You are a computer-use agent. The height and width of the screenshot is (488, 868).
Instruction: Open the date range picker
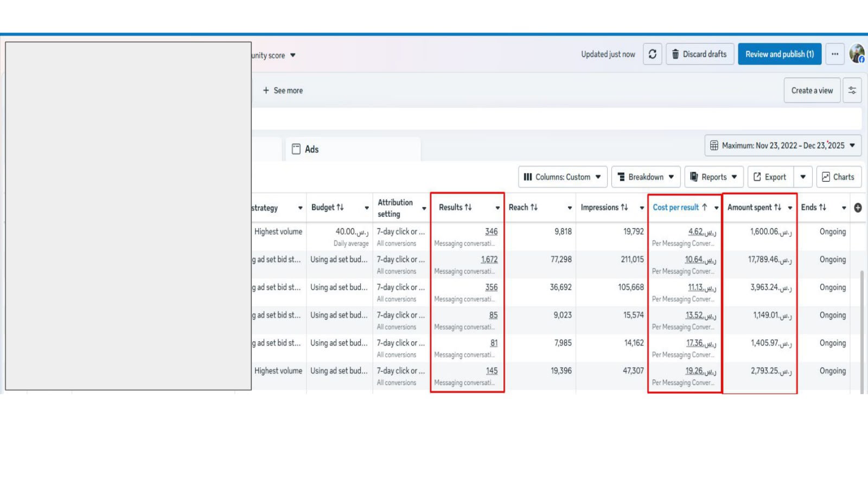coord(783,145)
